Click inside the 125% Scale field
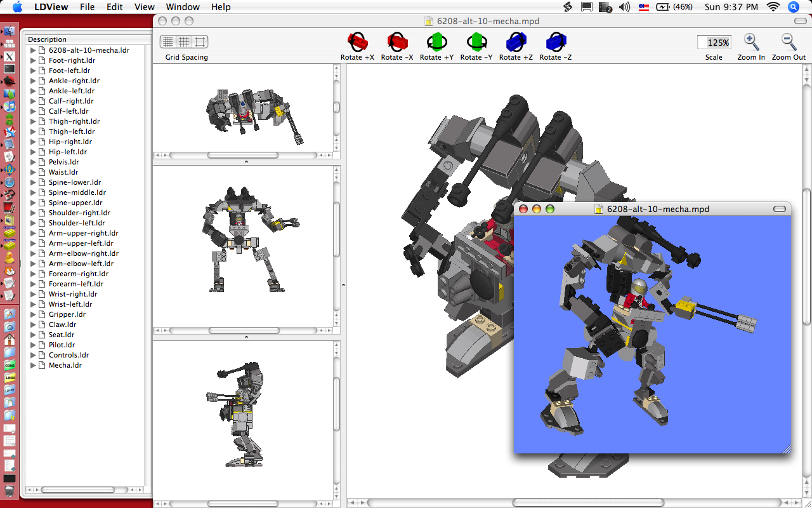This screenshot has width=812, height=508. [x=714, y=42]
